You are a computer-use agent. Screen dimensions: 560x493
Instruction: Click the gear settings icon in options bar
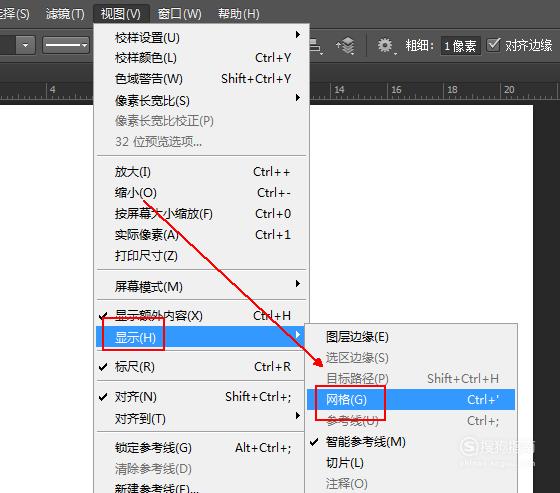tap(385, 45)
